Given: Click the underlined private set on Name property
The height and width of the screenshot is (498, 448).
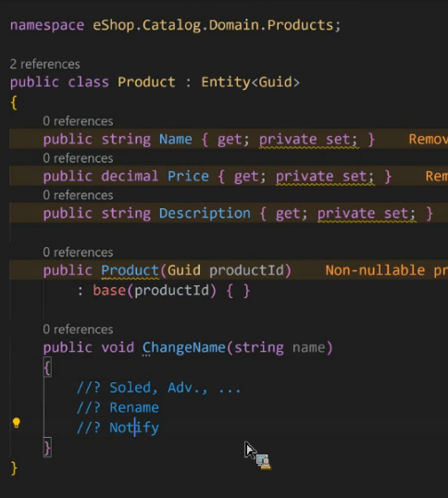Looking at the screenshot, I should click(308, 140).
